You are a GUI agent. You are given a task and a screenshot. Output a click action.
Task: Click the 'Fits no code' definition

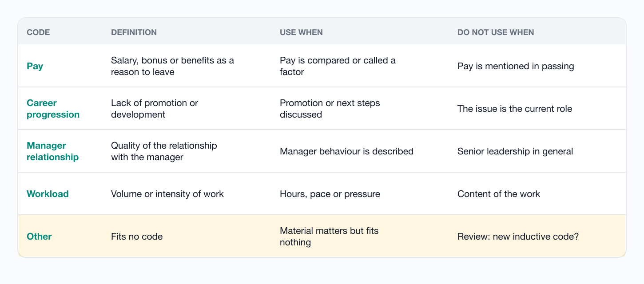click(137, 237)
